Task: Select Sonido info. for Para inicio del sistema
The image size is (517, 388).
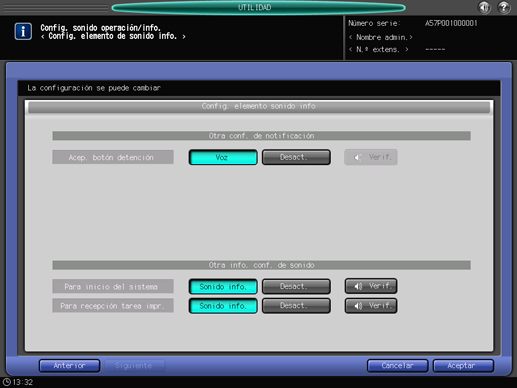Action: point(223,287)
